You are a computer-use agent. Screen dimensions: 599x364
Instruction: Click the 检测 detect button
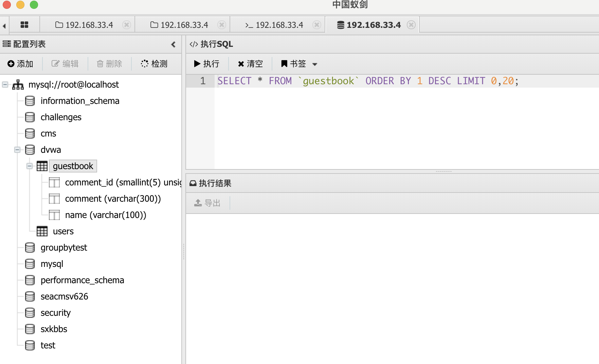click(x=154, y=64)
